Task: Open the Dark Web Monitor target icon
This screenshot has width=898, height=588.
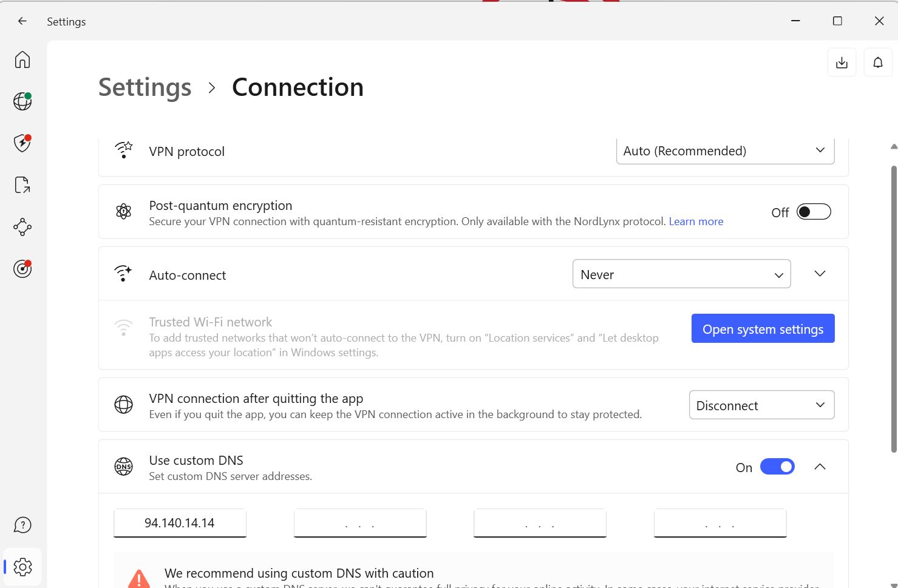Action: 22,268
